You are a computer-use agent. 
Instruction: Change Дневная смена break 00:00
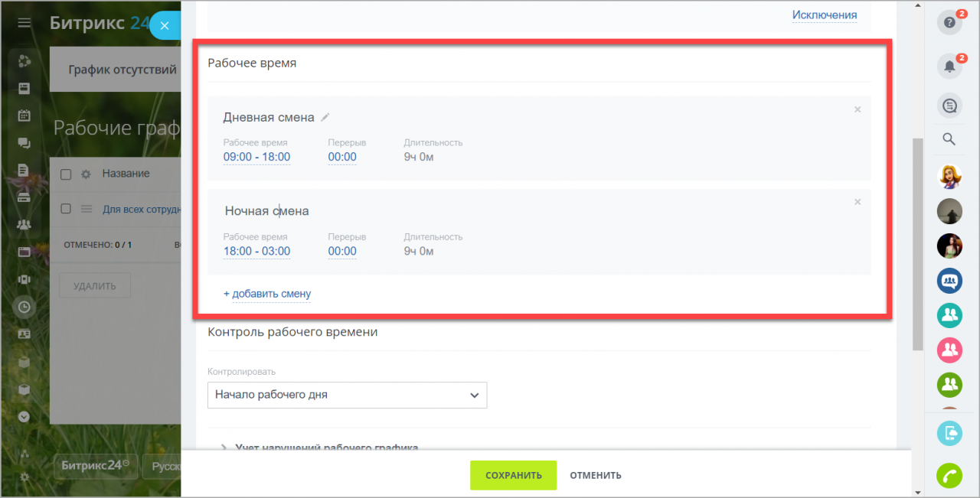coord(342,158)
